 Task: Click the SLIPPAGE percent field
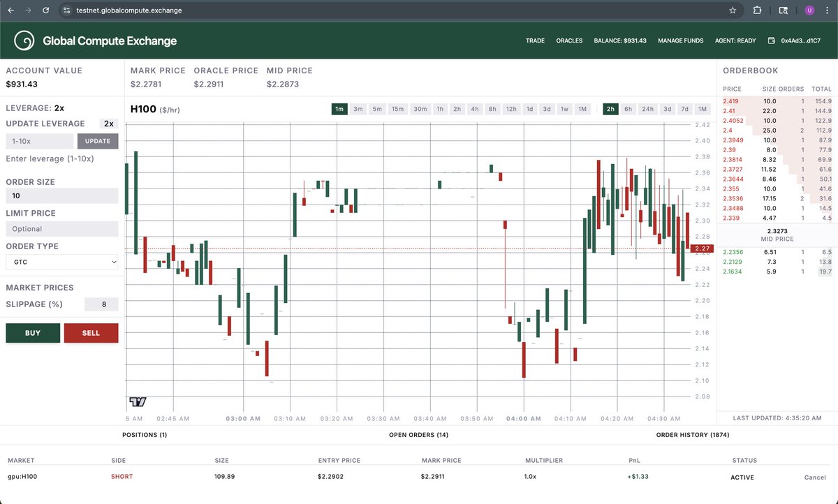[x=101, y=304]
